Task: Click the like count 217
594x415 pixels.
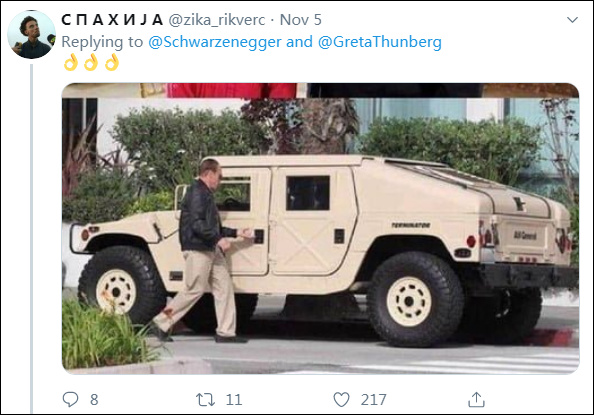Action: click(x=374, y=400)
